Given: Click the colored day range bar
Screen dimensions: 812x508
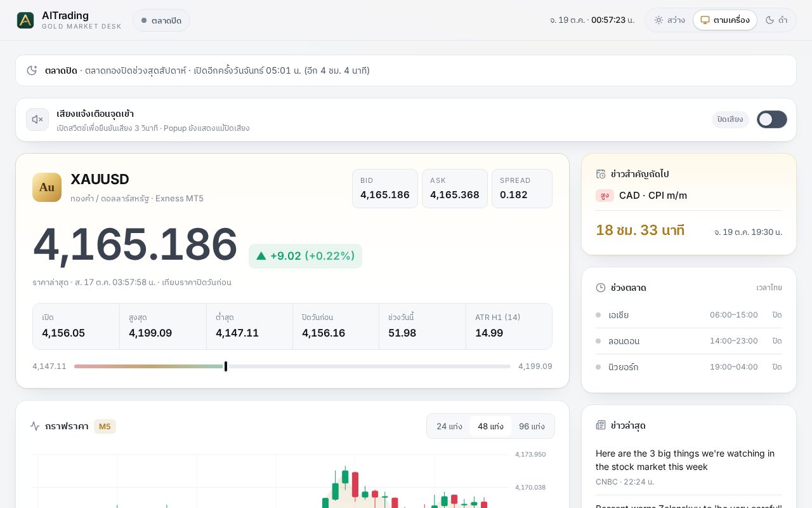Looking at the screenshot, I should tap(150, 366).
